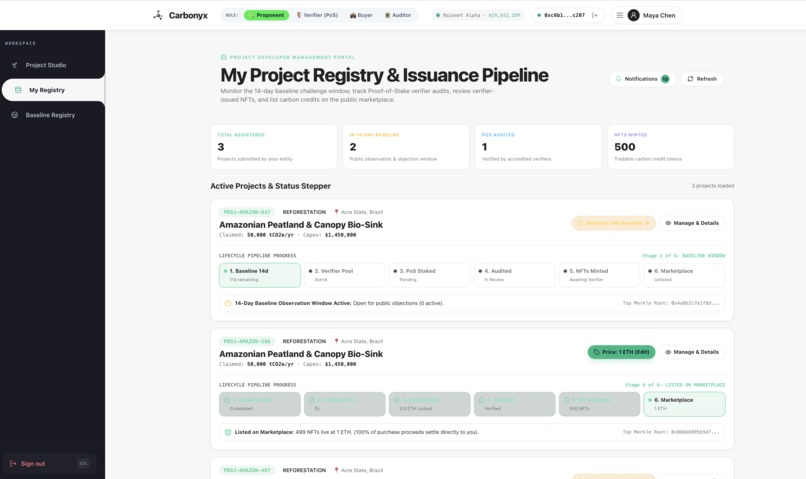
Task: Open the Notifications button
Action: (x=642, y=79)
